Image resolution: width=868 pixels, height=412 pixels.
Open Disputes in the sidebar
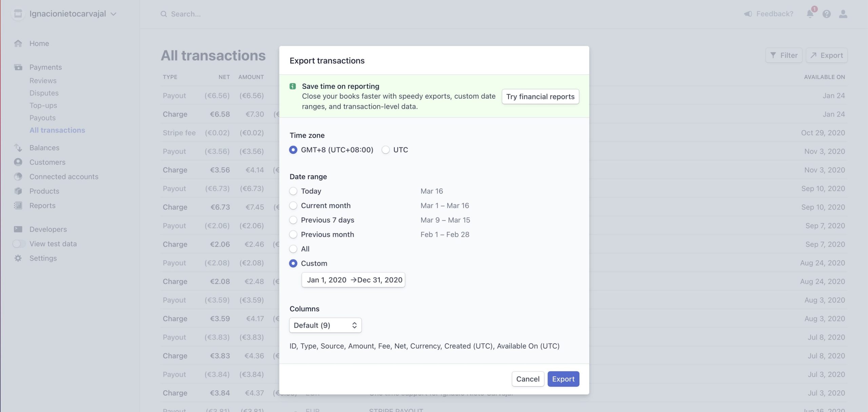click(x=44, y=93)
